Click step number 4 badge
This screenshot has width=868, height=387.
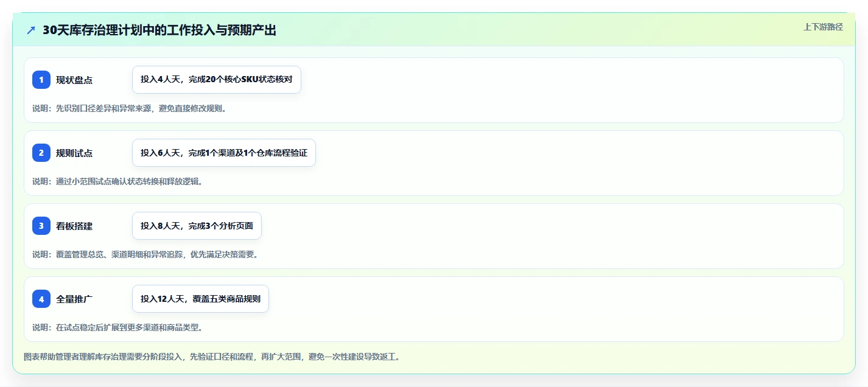tap(41, 299)
